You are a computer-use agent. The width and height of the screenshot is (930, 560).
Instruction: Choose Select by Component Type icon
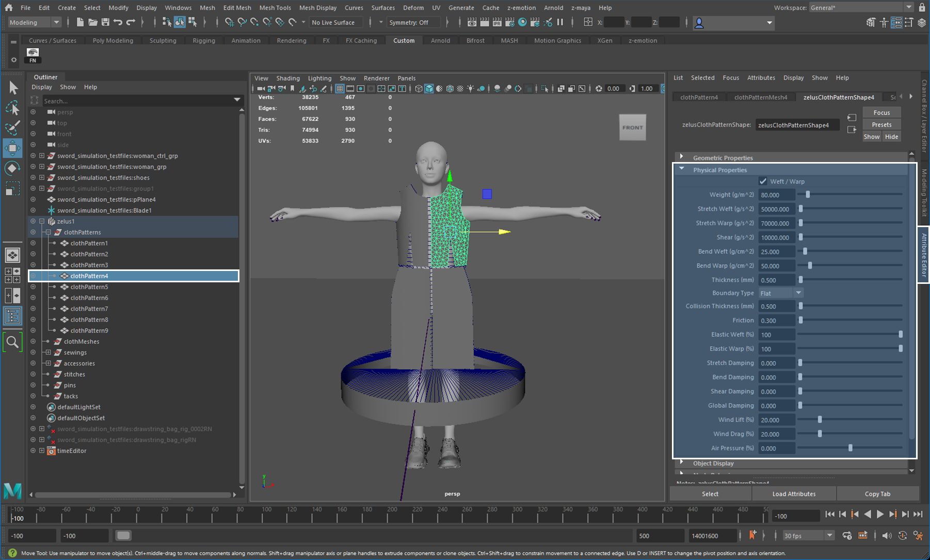193,22
